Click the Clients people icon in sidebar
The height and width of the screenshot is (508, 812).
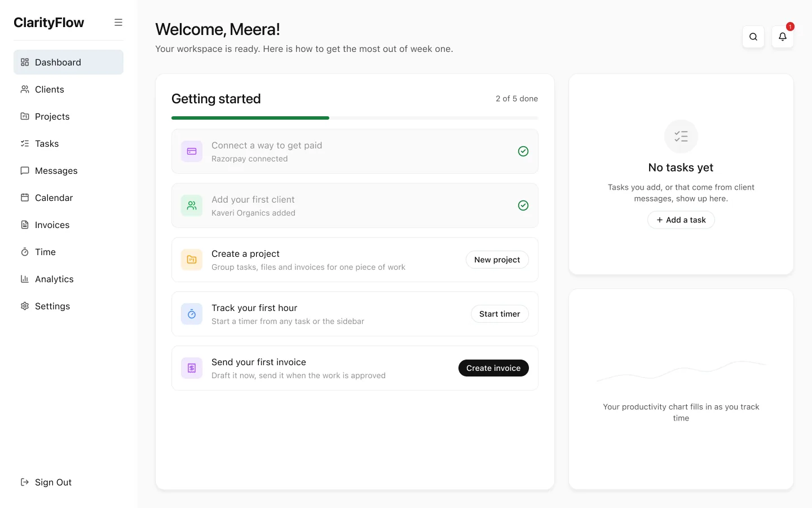(x=25, y=89)
